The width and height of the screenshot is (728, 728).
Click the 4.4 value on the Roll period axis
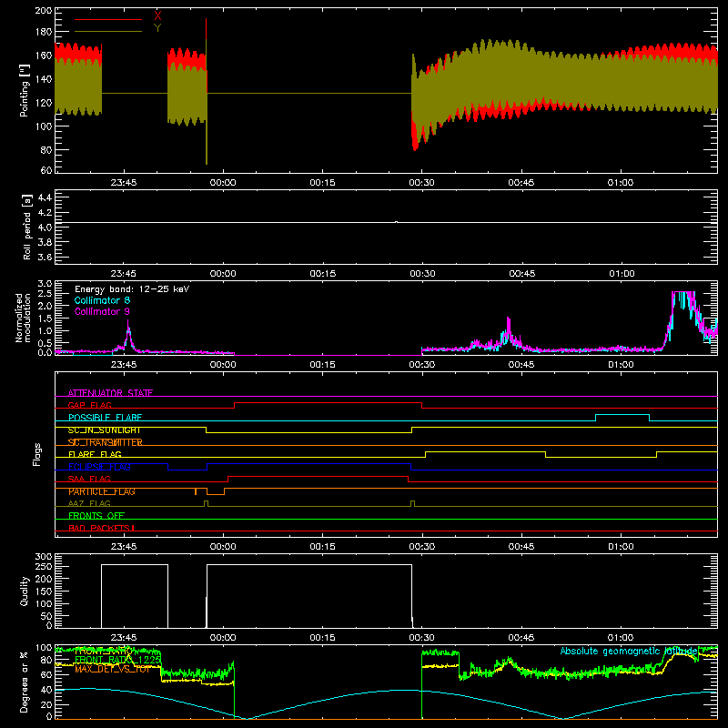pos(45,197)
